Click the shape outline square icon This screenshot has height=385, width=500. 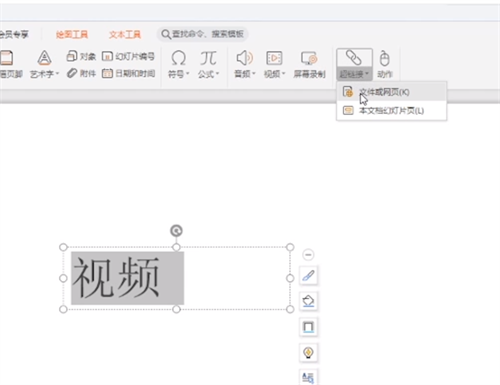pos(308,327)
